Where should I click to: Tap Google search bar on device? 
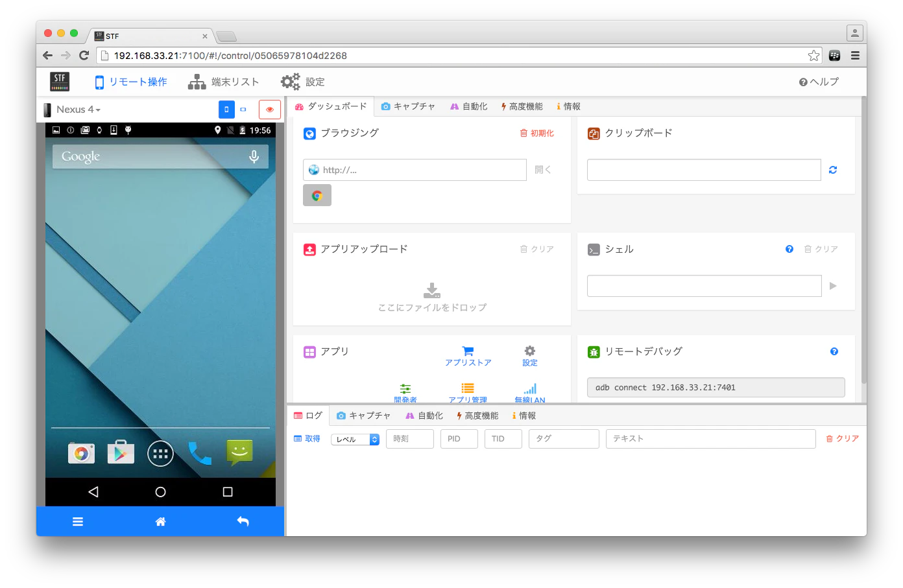pos(161,156)
